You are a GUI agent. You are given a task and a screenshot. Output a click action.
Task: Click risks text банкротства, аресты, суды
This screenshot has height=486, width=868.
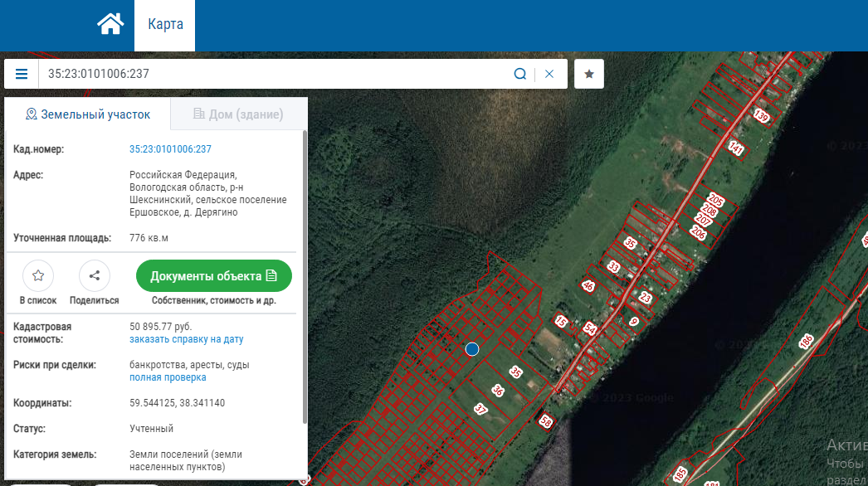click(x=189, y=364)
